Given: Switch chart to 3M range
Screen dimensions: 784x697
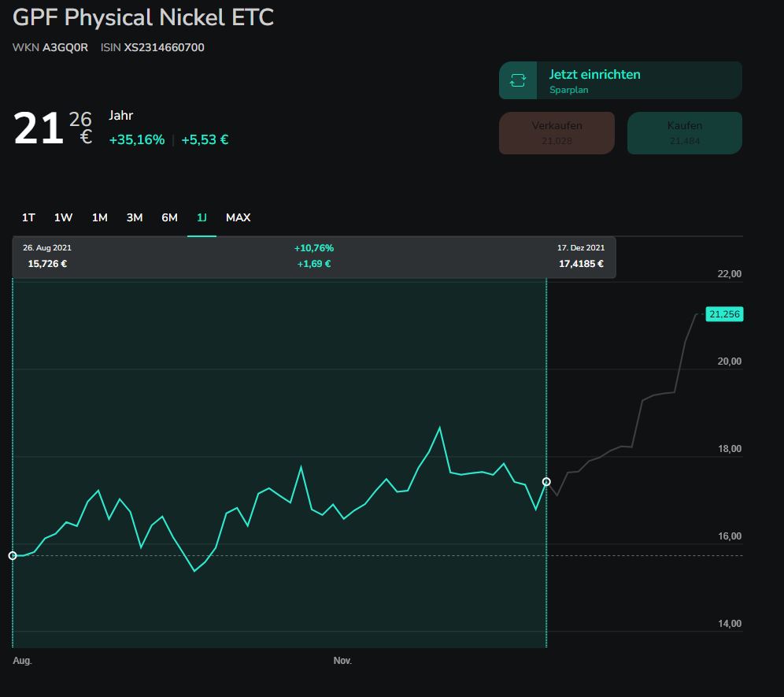Looking at the screenshot, I should 135,217.
